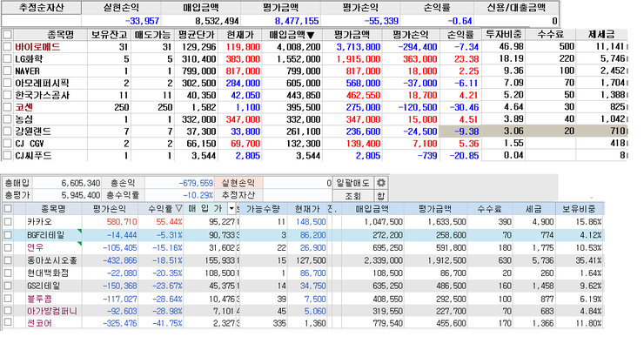This screenshot has width=644, height=337.
Task: Click the 평균단가 column header
Action: [197, 35]
